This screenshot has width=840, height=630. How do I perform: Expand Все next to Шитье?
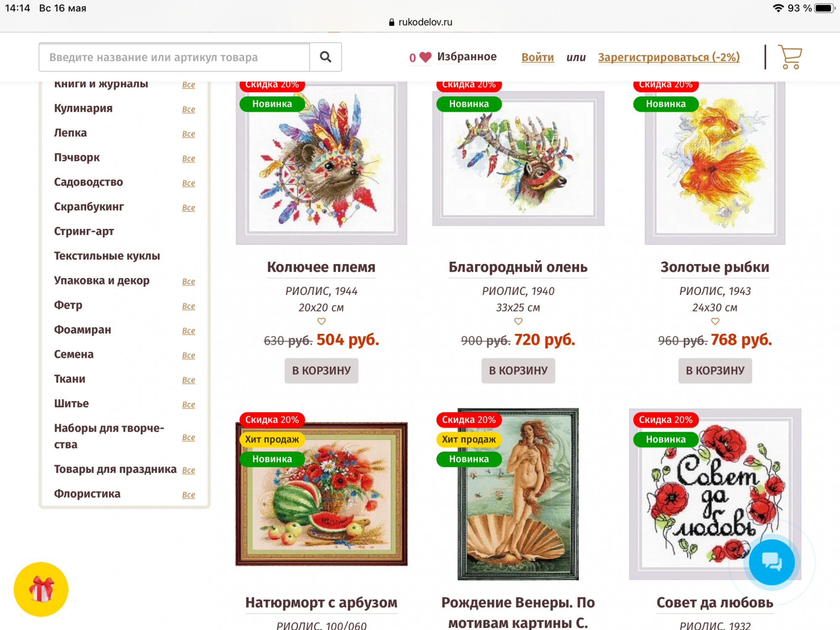point(189,404)
